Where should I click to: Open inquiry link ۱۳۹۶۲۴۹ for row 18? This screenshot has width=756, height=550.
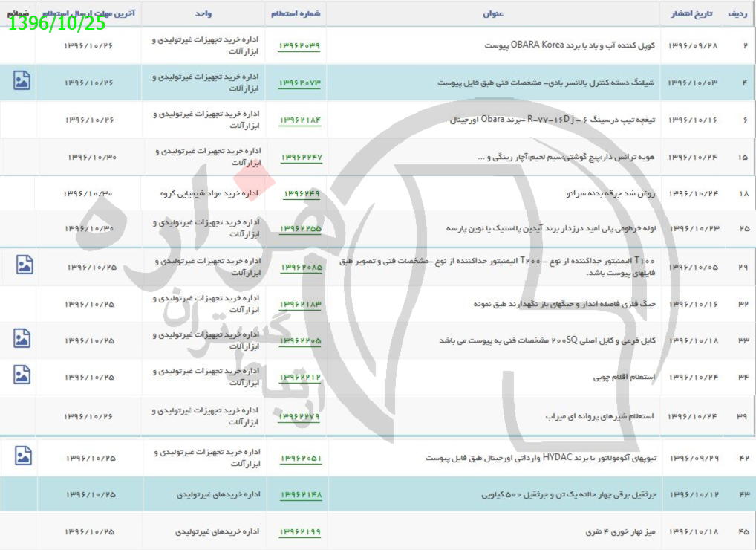click(302, 194)
